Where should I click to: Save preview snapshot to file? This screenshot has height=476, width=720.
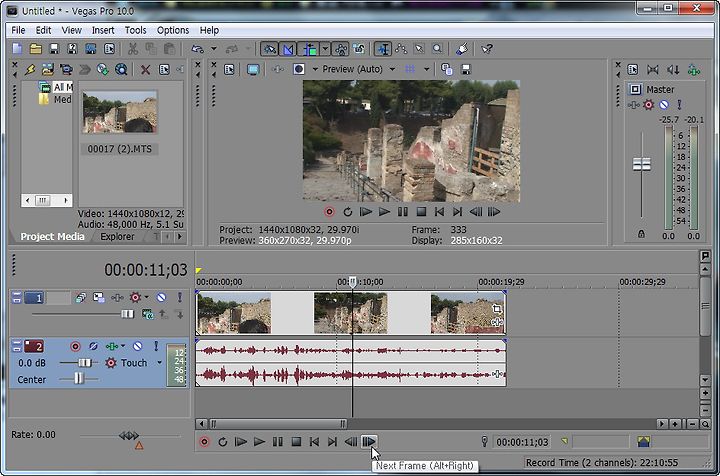click(x=466, y=69)
